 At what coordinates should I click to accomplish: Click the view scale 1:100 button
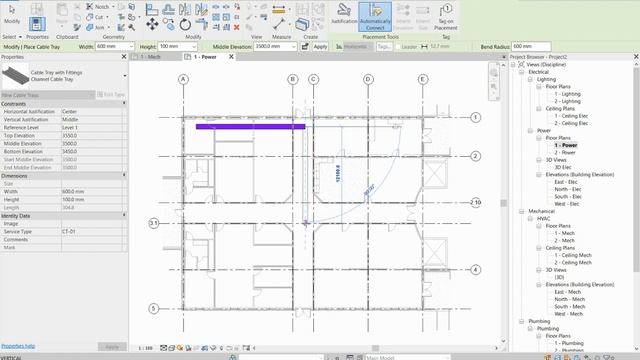(x=145, y=348)
